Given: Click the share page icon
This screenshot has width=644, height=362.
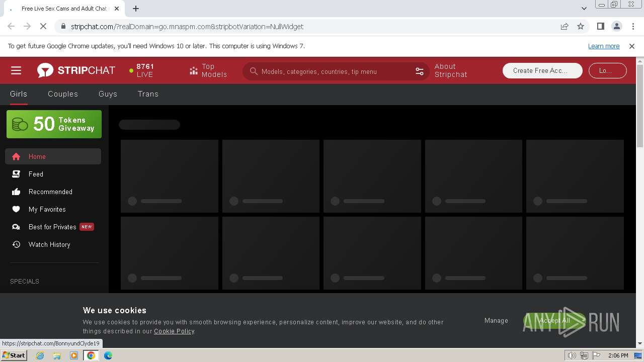Looking at the screenshot, I should click(565, 26).
